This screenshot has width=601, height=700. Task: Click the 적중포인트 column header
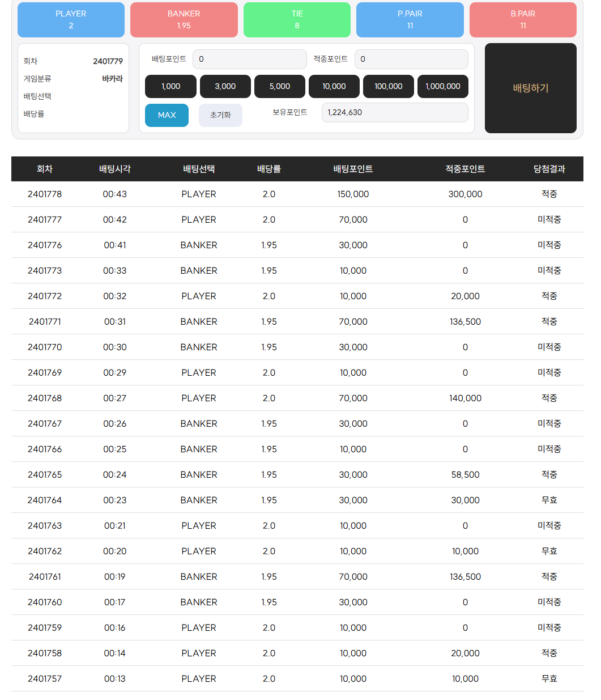(x=465, y=169)
